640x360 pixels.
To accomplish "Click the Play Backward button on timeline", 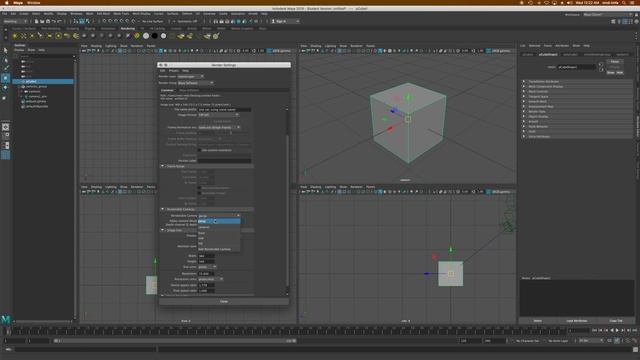I will pyautogui.click(x=611, y=330).
